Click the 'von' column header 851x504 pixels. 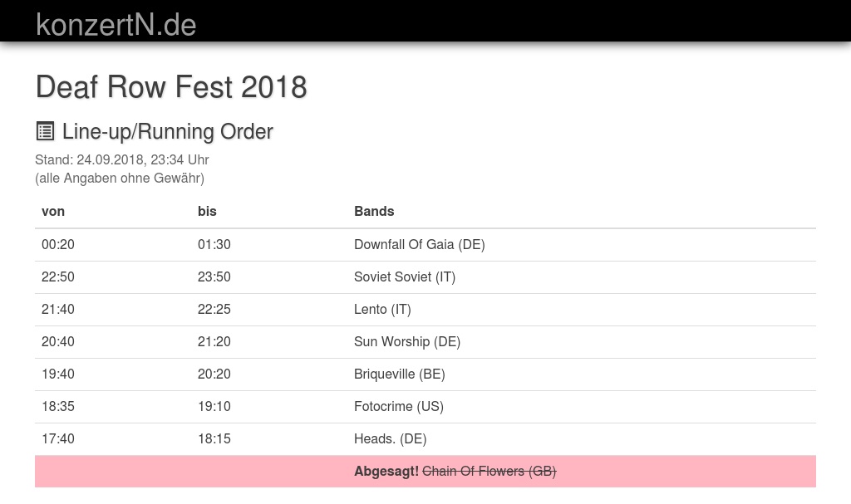point(53,211)
